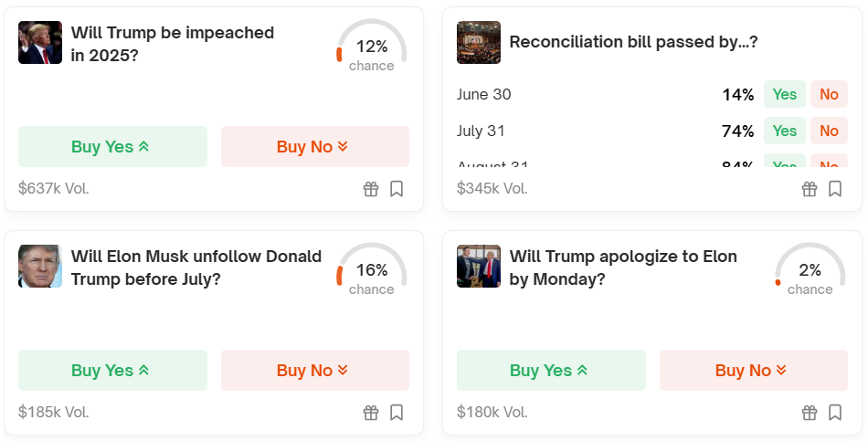
Task: Buy No on Trump impeached in 2025
Action: (x=315, y=147)
